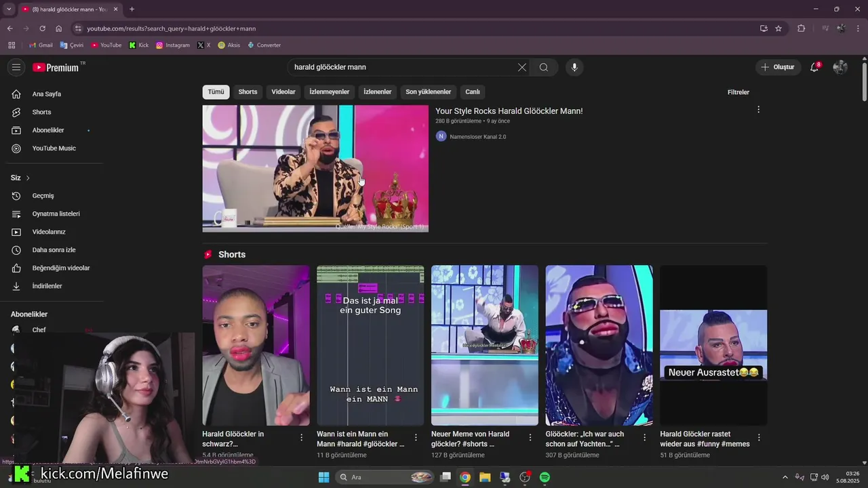The width and height of the screenshot is (868, 488).
Task: Click the Oluştur create button
Action: pyautogui.click(x=778, y=67)
